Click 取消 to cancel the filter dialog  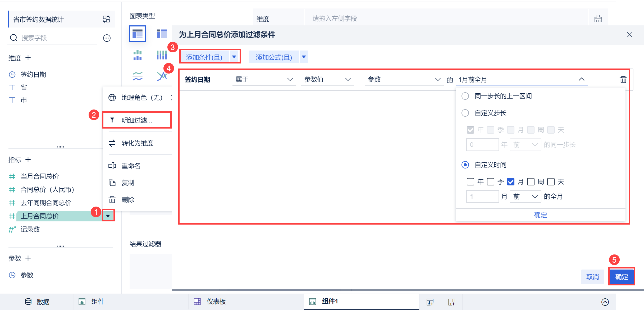pos(592,277)
